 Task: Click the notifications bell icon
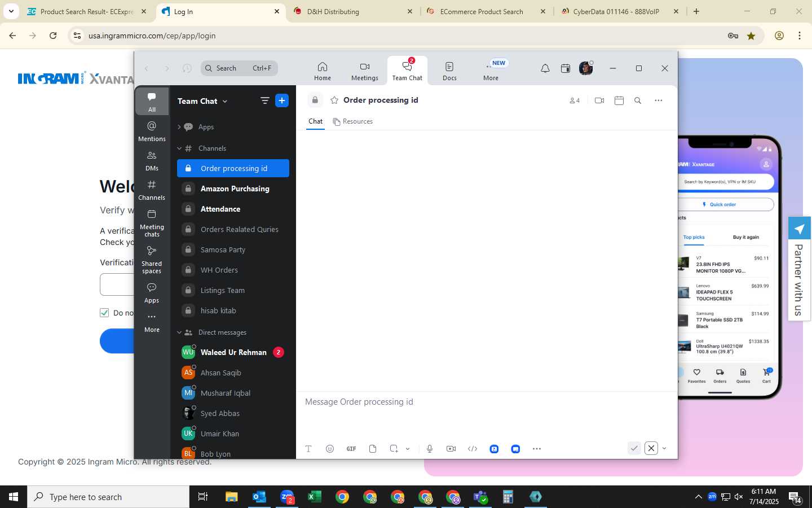[x=545, y=68]
